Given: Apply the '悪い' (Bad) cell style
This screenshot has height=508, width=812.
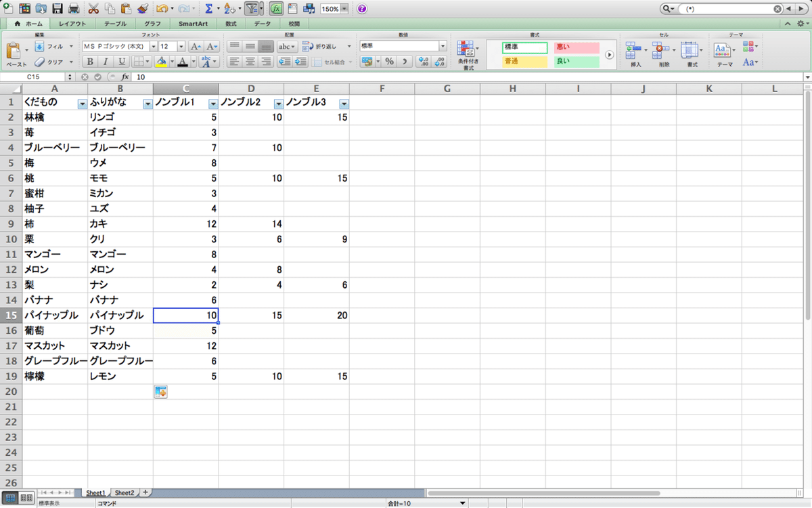Looking at the screenshot, I should 577,47.
